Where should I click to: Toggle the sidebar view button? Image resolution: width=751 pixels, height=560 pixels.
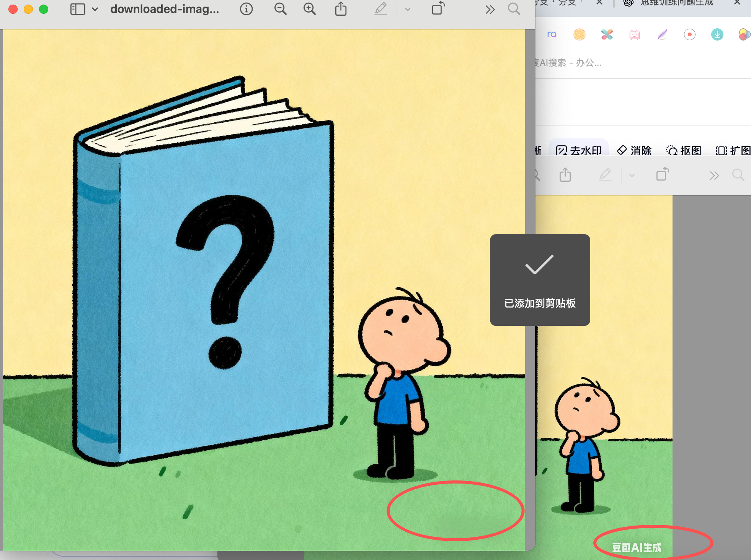78,9
